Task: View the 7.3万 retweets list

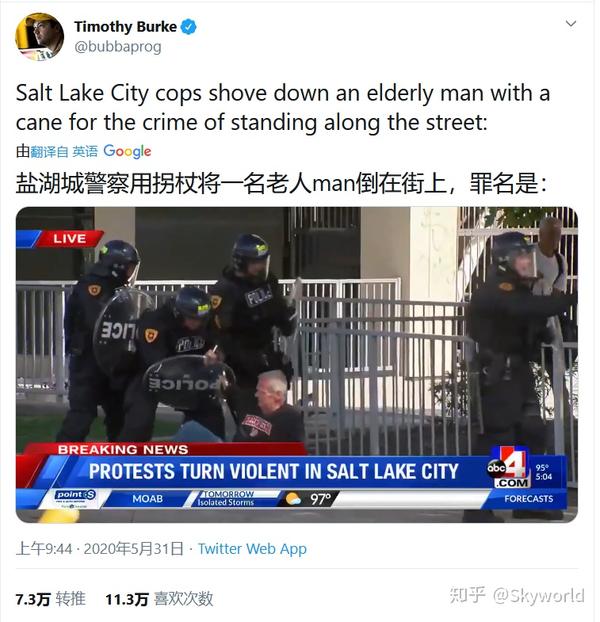Action: point(50,599)
